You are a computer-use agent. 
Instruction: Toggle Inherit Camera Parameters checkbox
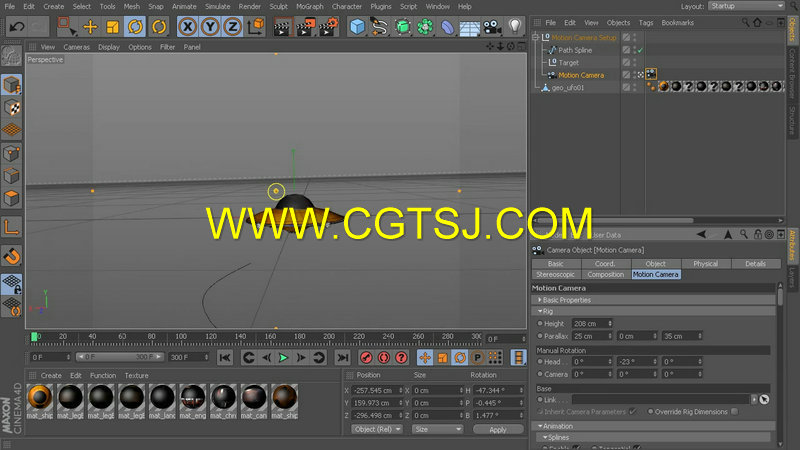coord(633,412)
